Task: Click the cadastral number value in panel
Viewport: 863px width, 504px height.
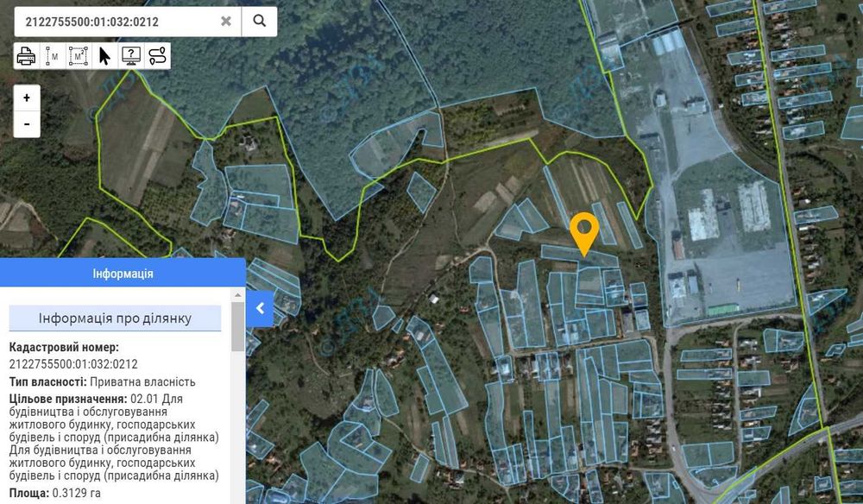Action: click(73, 363)
